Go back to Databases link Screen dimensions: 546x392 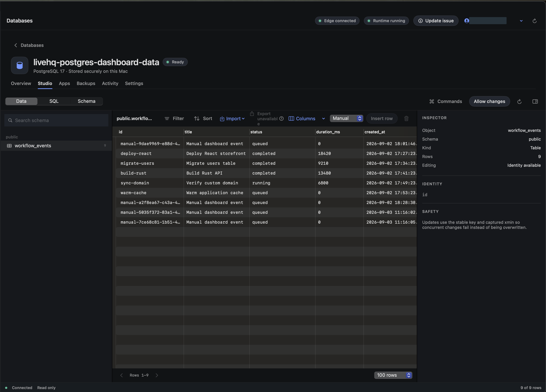pyautogui.click(x=29, y=45)
